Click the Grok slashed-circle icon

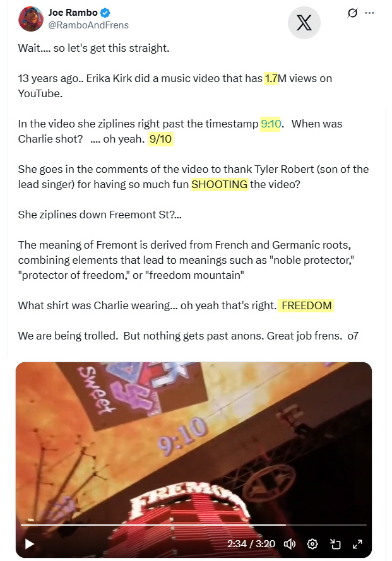352,13
